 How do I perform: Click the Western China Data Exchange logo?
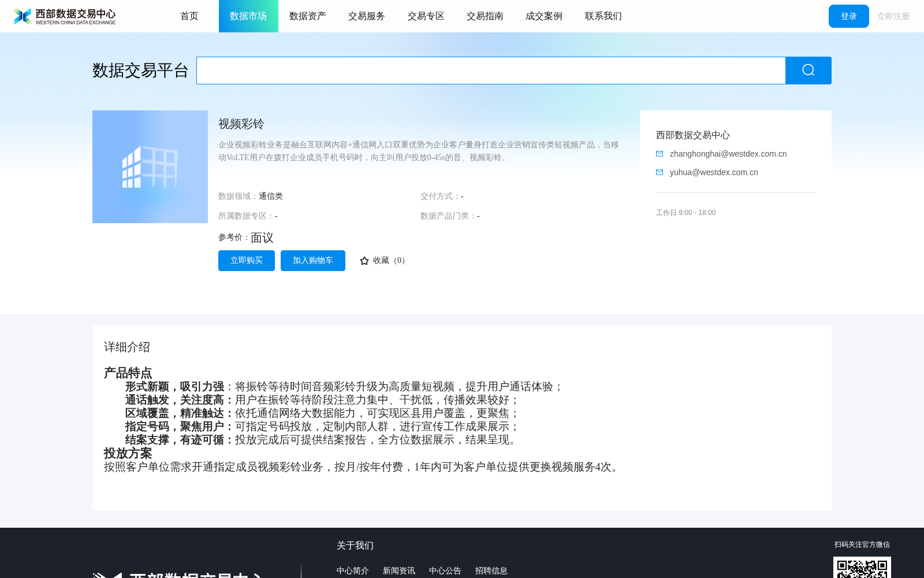(65, 16)
